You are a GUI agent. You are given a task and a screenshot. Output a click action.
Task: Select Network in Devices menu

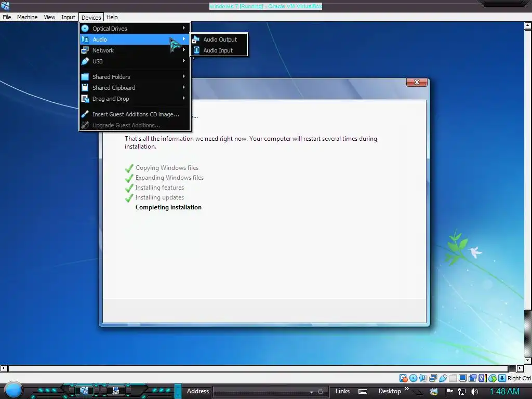point(135,50)
